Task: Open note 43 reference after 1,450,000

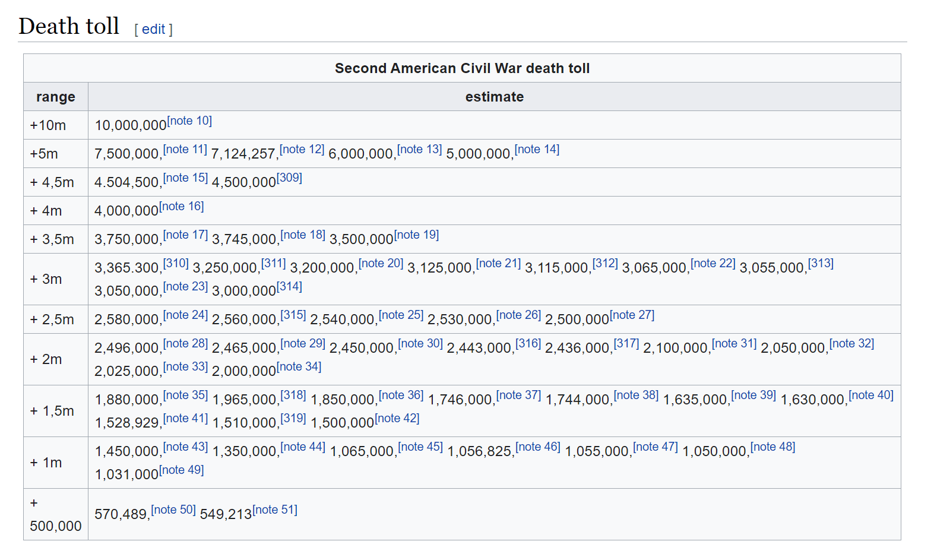Action: pyautogui.click(x=185, y=447)
